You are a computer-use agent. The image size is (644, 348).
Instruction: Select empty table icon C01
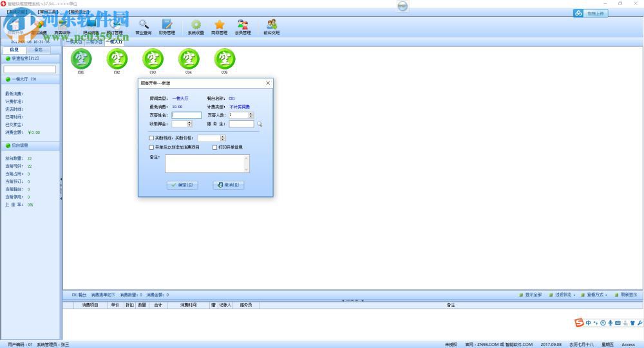pyautogui.click(x=81, y=59)
